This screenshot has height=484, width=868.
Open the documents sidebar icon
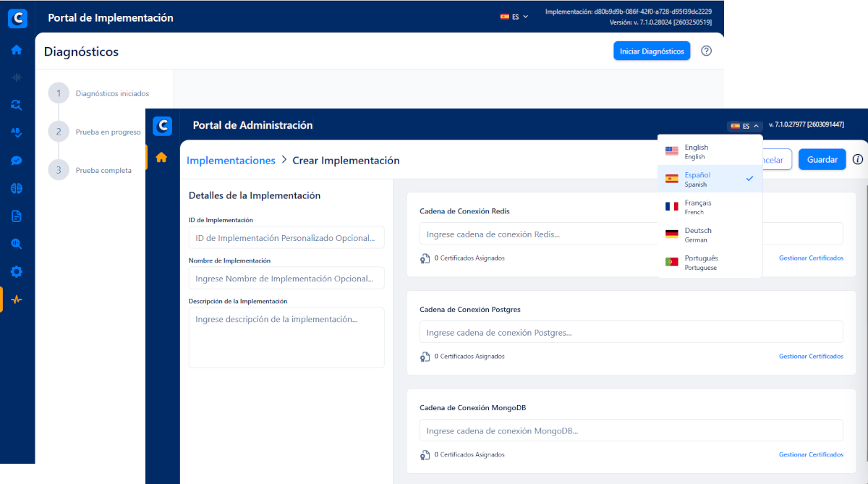(17, 216)
